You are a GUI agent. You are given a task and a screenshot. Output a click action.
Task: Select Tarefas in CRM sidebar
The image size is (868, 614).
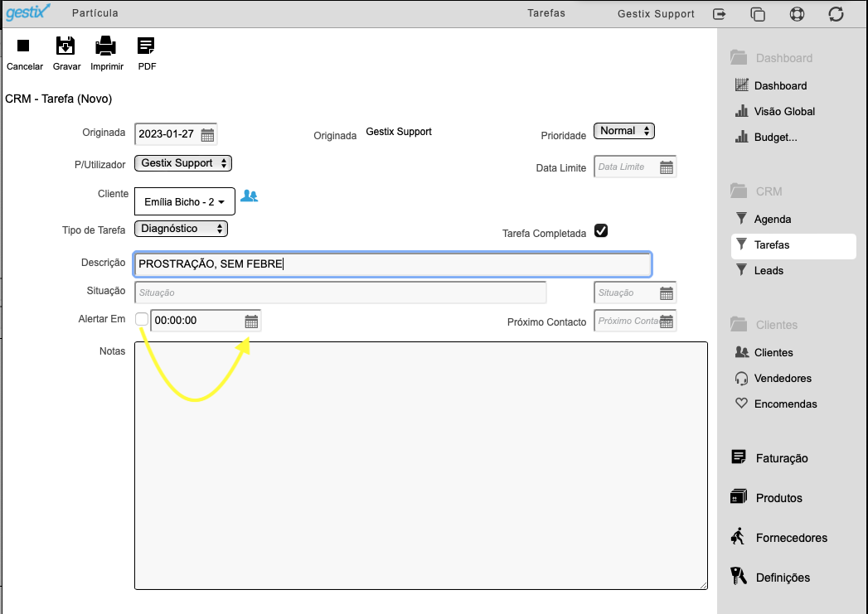point(793,246)
